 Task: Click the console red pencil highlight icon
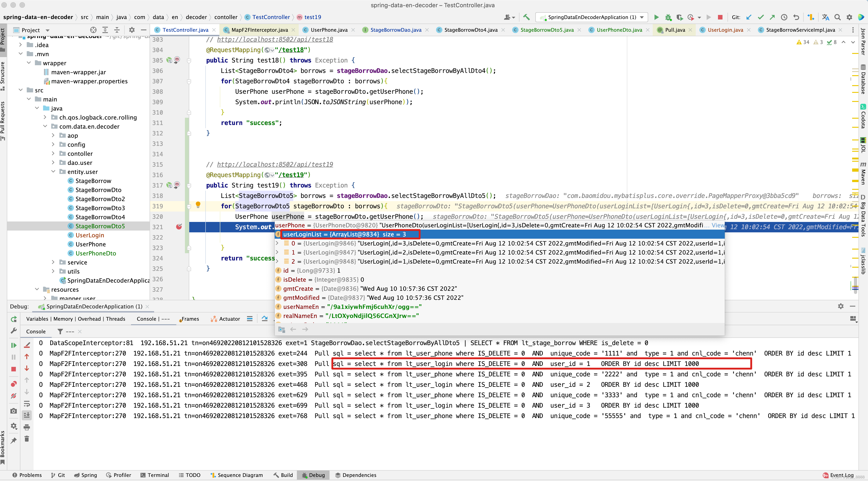coord(27,345)
